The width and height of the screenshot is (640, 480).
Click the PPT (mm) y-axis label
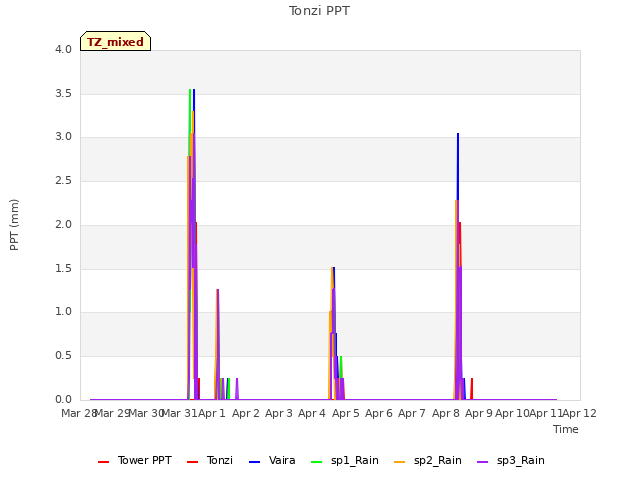(14, 225)
